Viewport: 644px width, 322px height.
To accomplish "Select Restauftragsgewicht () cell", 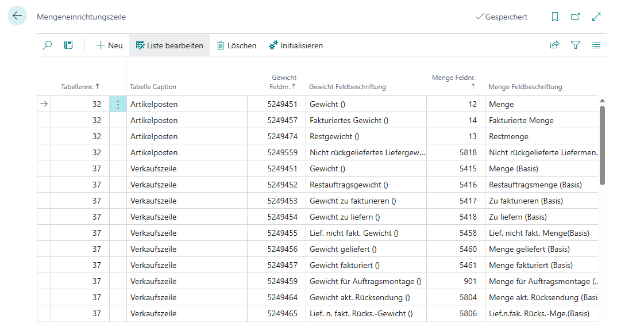I will (367, 185).
